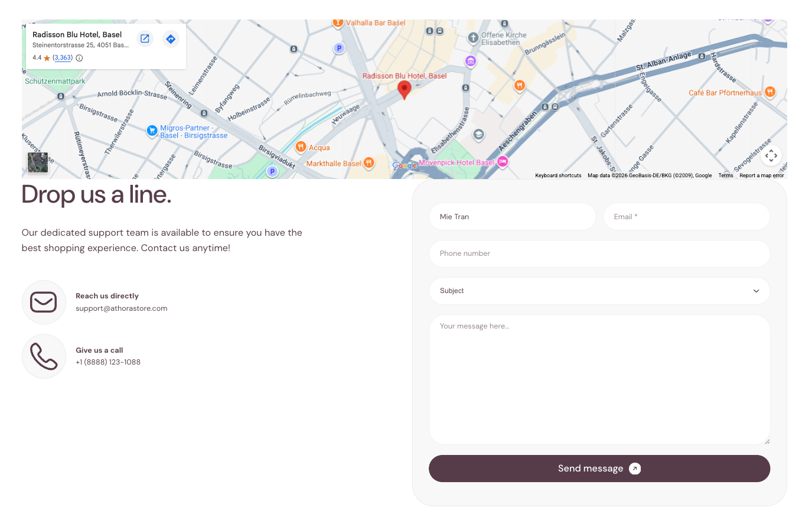Focus the name field containing Mie Tran

tap(513, 217)
